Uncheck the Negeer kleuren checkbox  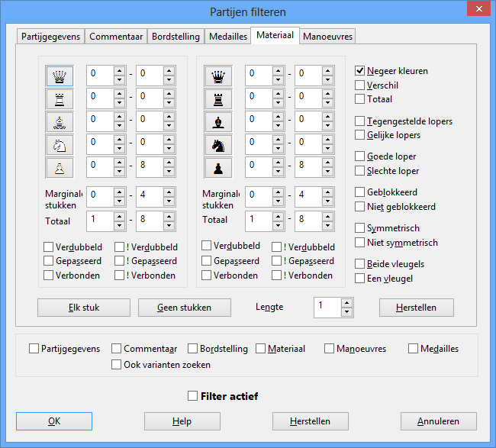360,71
